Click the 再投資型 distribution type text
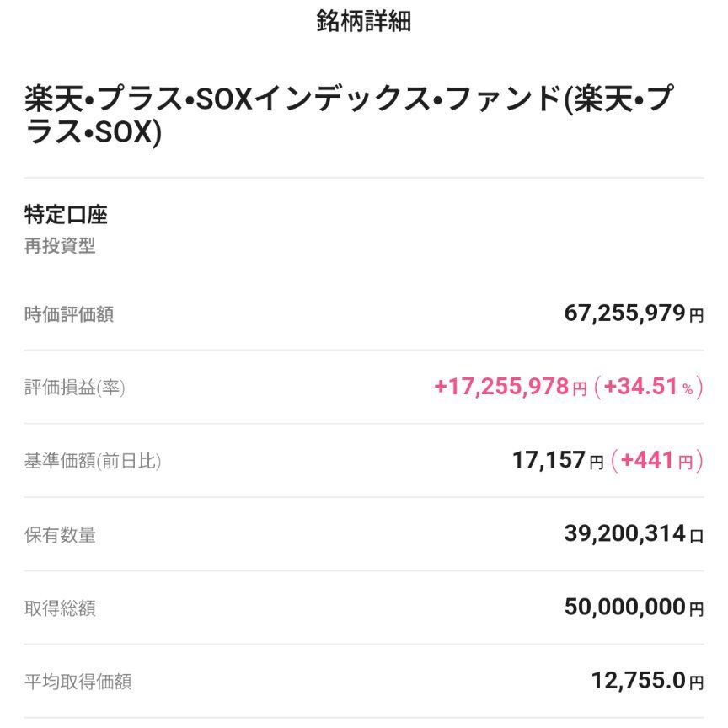 [x=60, y=246]
